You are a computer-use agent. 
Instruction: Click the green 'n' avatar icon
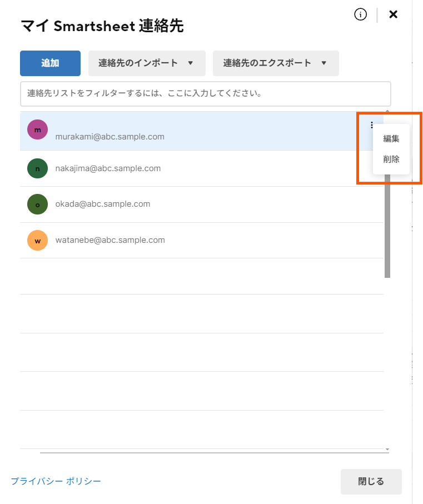[x=37, y=168]
